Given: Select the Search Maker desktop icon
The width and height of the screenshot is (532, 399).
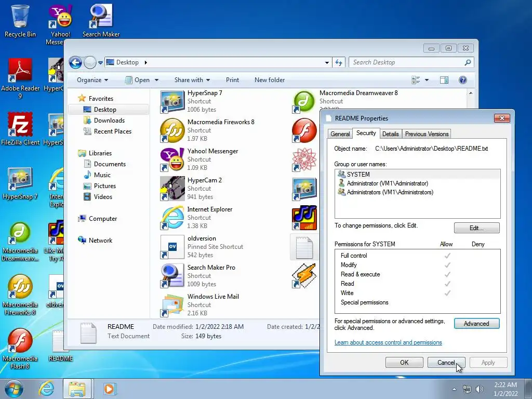Looking at the screenshot, I should (x=101, y=20).
